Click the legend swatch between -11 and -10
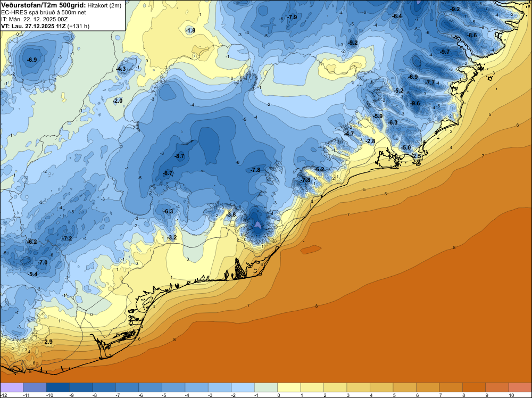This screenshot has height=398, width=532. pyautogui.click(x=35, y=387)
